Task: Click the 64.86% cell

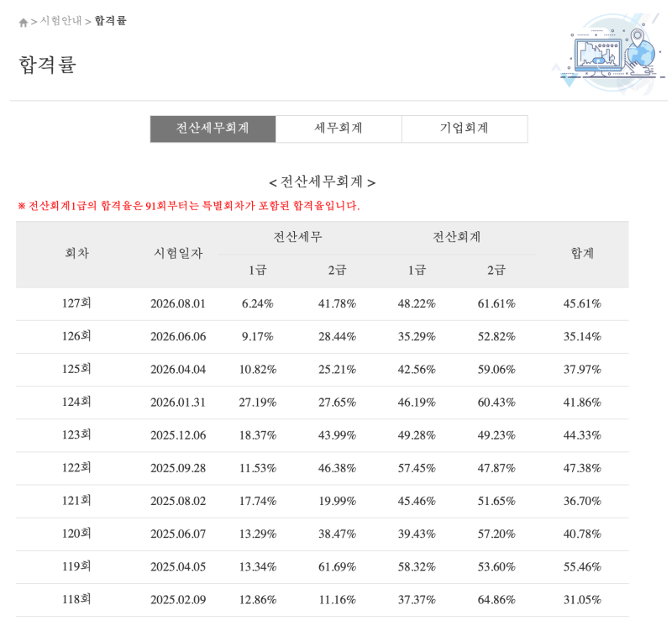Action: (496, 600)
